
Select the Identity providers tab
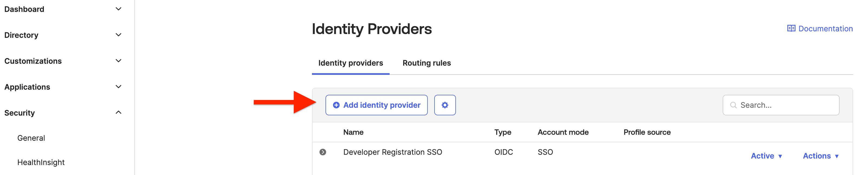pyautogui.click(x=351, y=63)
